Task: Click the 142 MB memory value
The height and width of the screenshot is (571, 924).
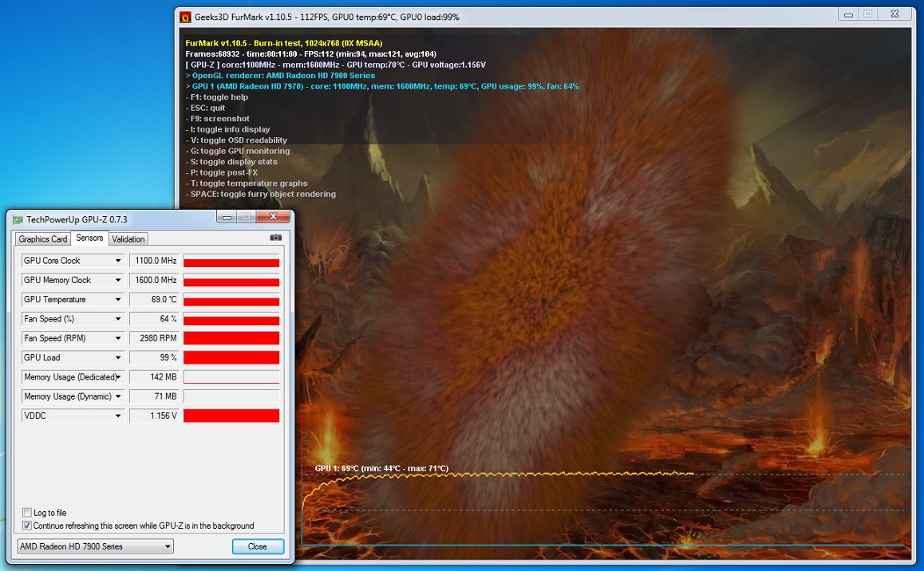Action: tap(154, 376)
